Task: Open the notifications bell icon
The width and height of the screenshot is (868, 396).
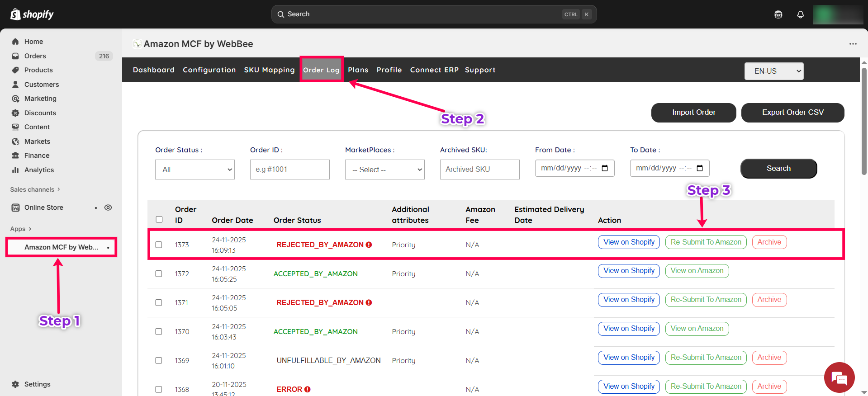Action: point(800,14)
